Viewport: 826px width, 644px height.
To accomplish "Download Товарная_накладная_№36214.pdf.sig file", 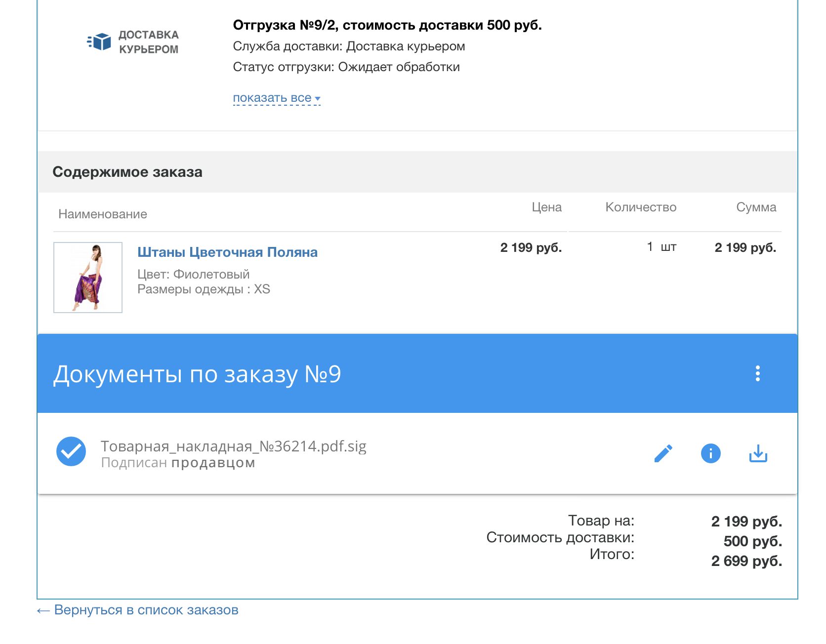I will (x=758, y=453).
